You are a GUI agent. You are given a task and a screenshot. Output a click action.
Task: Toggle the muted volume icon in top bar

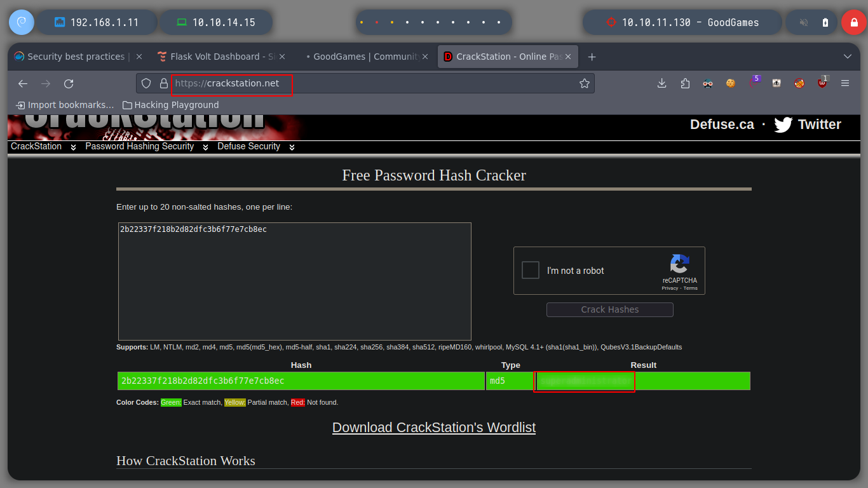[x=804, y=22]
